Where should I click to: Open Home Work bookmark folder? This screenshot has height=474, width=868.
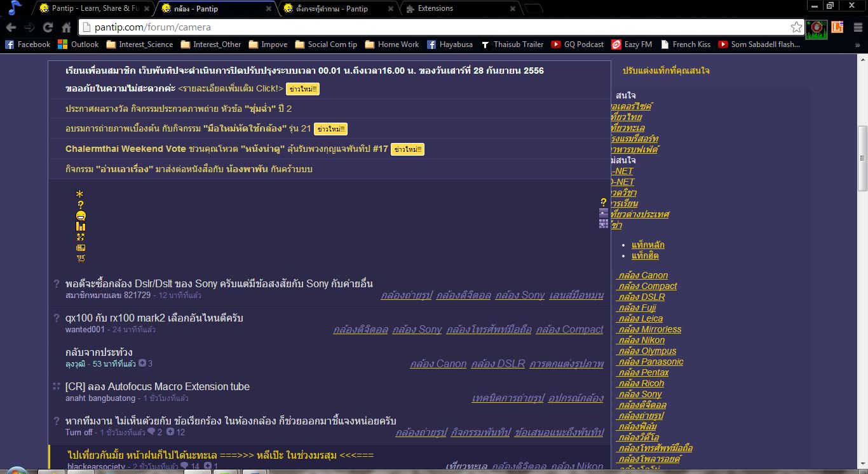392,44
